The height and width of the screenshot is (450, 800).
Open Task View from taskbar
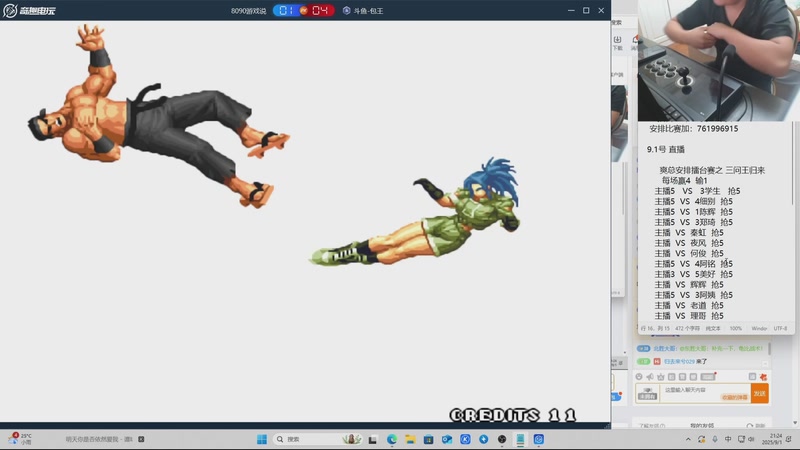(x=373, y=439)
